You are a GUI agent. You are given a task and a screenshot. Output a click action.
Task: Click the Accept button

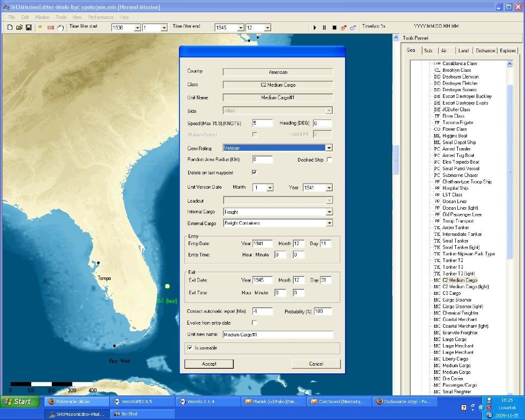(x=209, y=364)
